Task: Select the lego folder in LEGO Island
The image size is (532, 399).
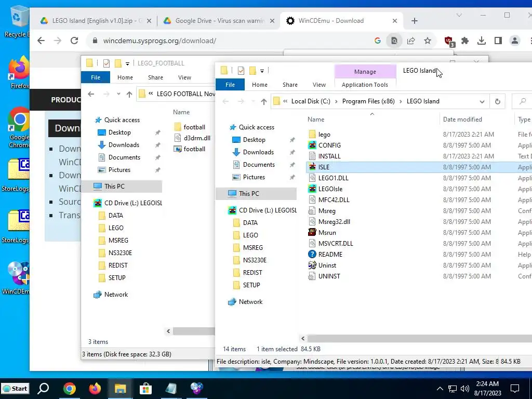Action: (x=324, y=135)
